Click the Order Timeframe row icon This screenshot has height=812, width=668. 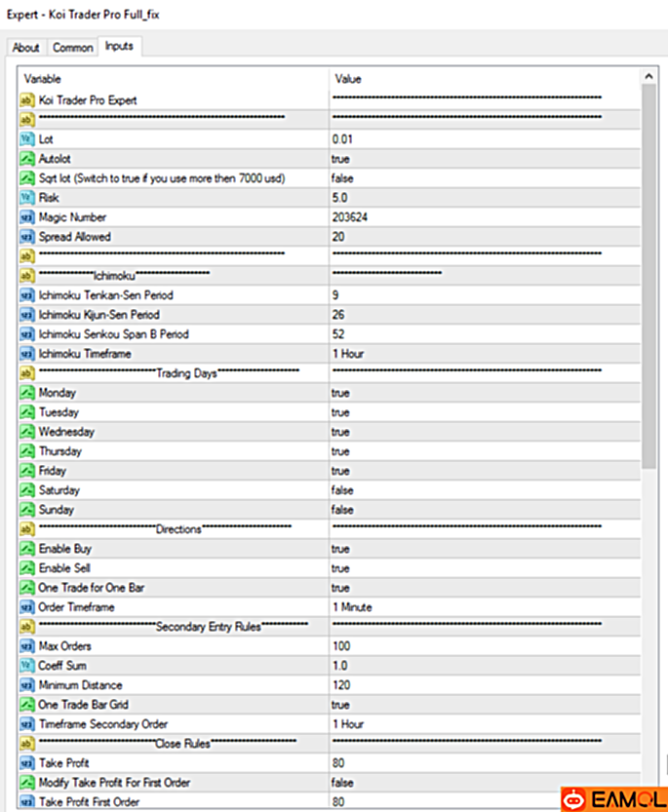[27, 607]
